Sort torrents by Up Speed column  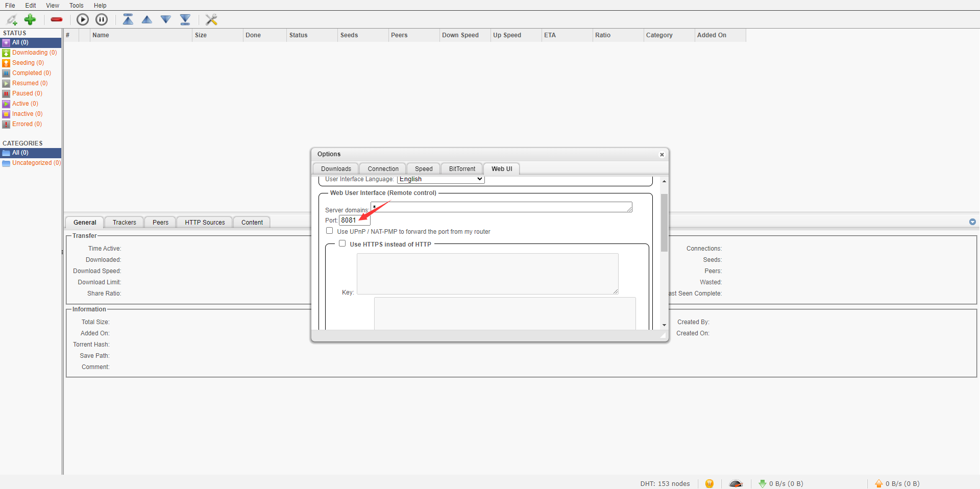[516, 35]
